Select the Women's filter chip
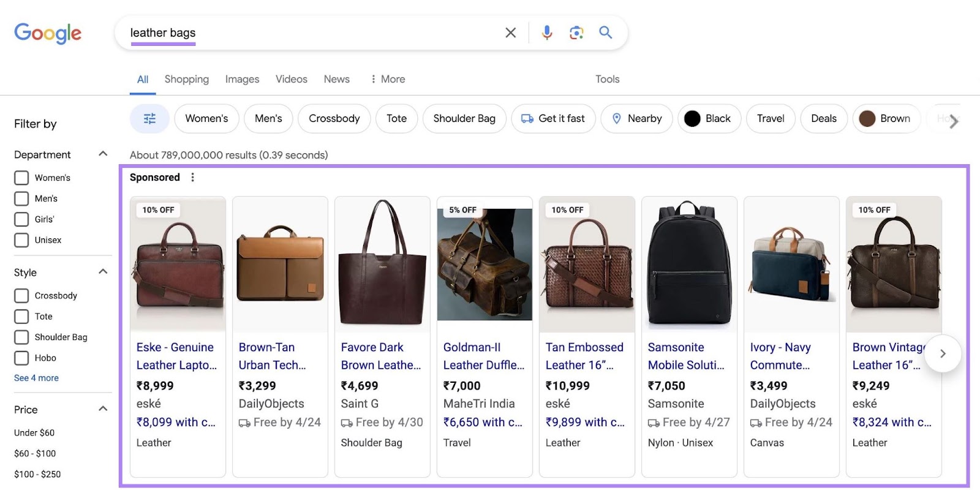This screenshot has height=490, width=980. coord(206,118)
